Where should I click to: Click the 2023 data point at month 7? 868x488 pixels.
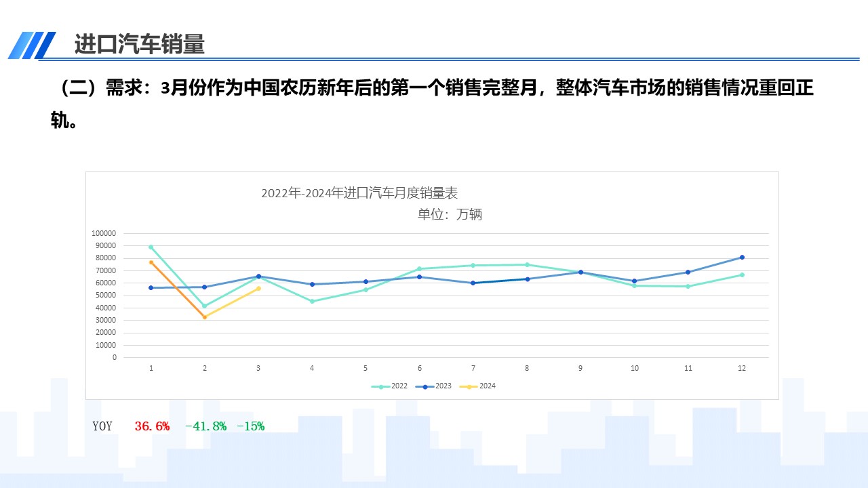pyautogui.click(x=473, y=283)
